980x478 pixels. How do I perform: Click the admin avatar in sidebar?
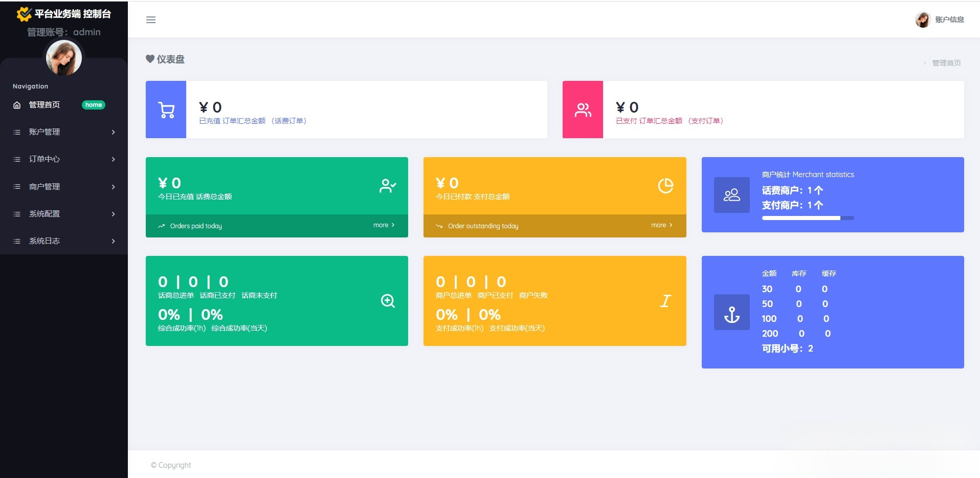(x=64, y=58)
